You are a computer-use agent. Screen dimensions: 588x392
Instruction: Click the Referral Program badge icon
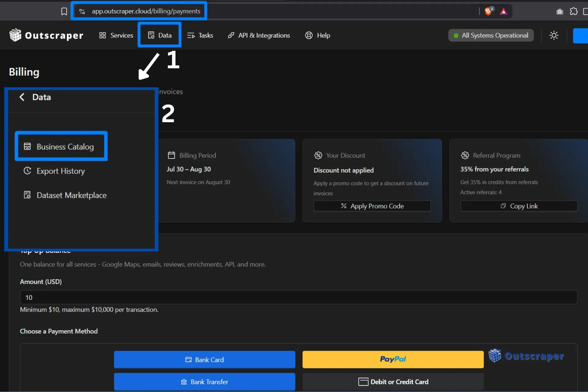pyautogui.click(x=465, y=155)
